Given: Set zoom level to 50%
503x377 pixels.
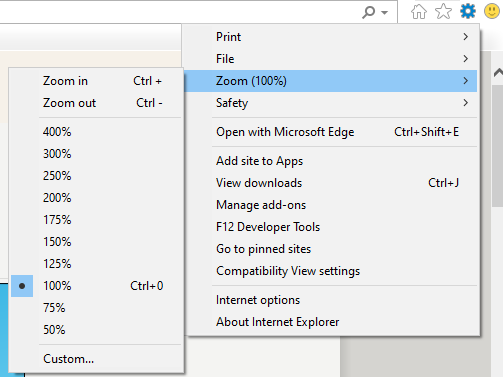Looking at the screenshot, I should point(96,330).
